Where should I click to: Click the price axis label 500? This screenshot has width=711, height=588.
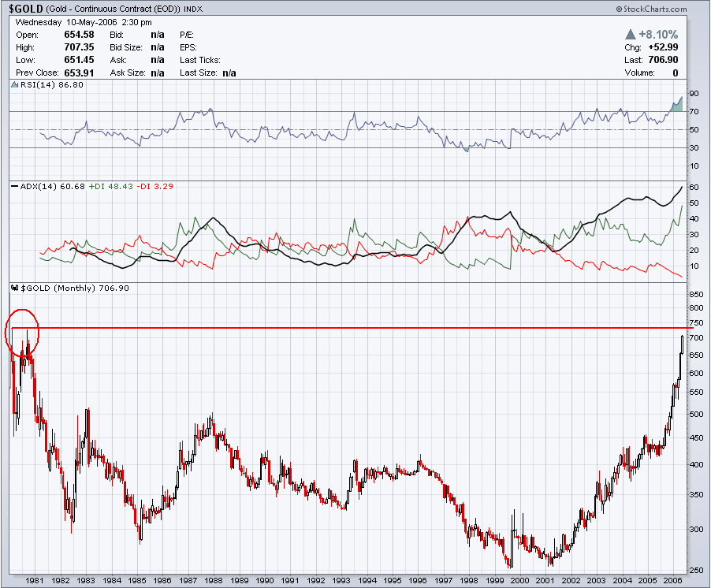tap(696, 415)
